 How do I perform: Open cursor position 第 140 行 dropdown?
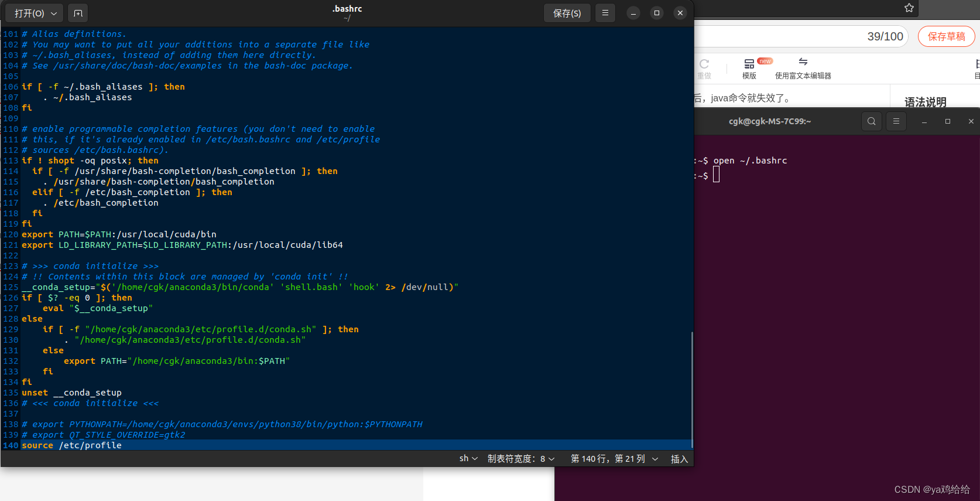pos(614,458)
